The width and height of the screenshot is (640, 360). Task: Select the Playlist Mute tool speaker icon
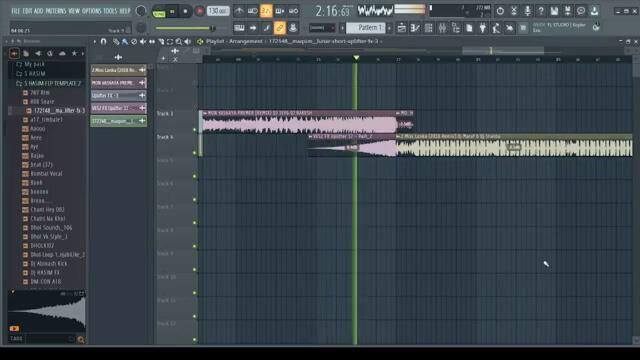[x=143, y=41]
